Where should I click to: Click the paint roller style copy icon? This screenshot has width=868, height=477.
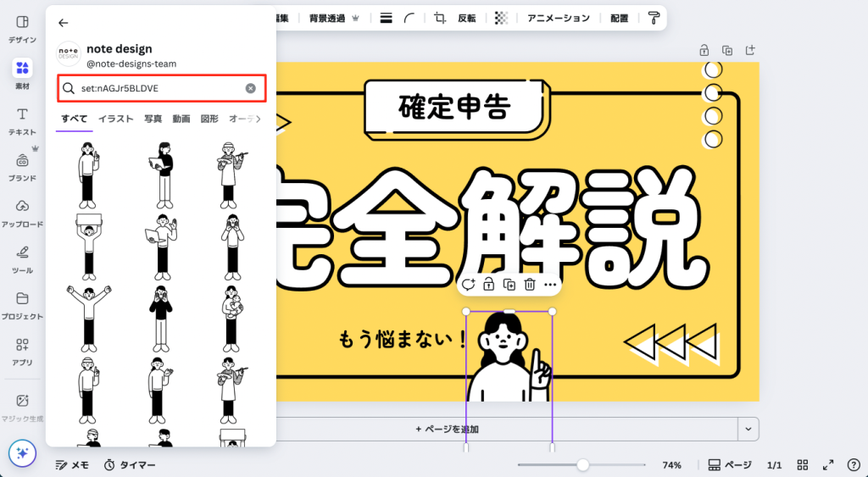click(x=654, y=18)
